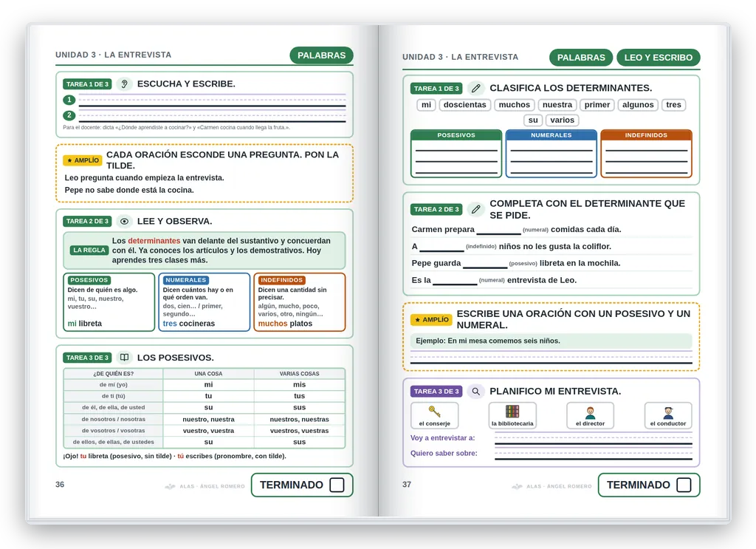
Task: Click the green POSESIVOS header of the classification box
Action: [x=456, y=135]
